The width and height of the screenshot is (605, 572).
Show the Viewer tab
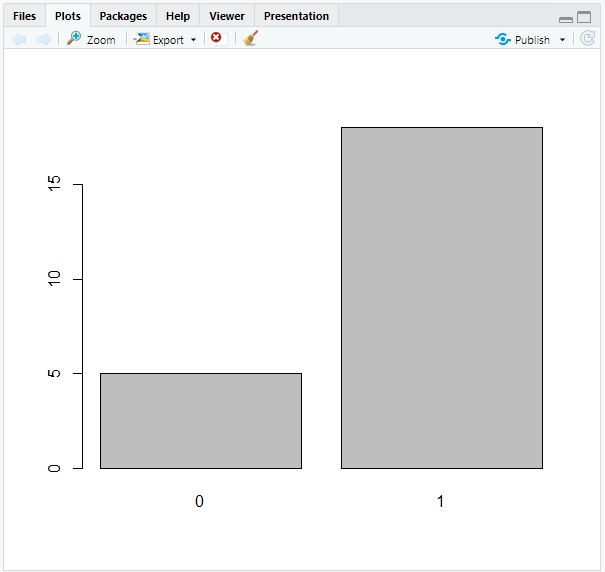(x=227, y=16)
